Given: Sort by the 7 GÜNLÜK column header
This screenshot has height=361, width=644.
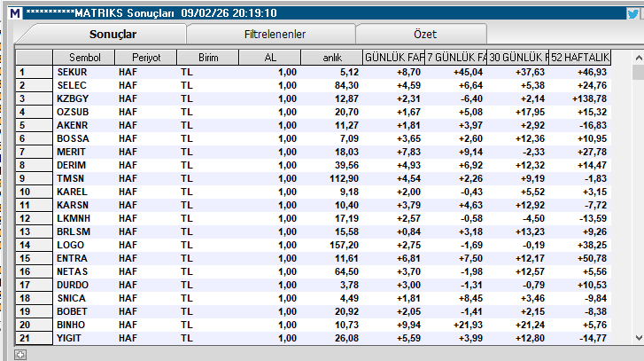Looking at the screenshot, I should [456, 58].
